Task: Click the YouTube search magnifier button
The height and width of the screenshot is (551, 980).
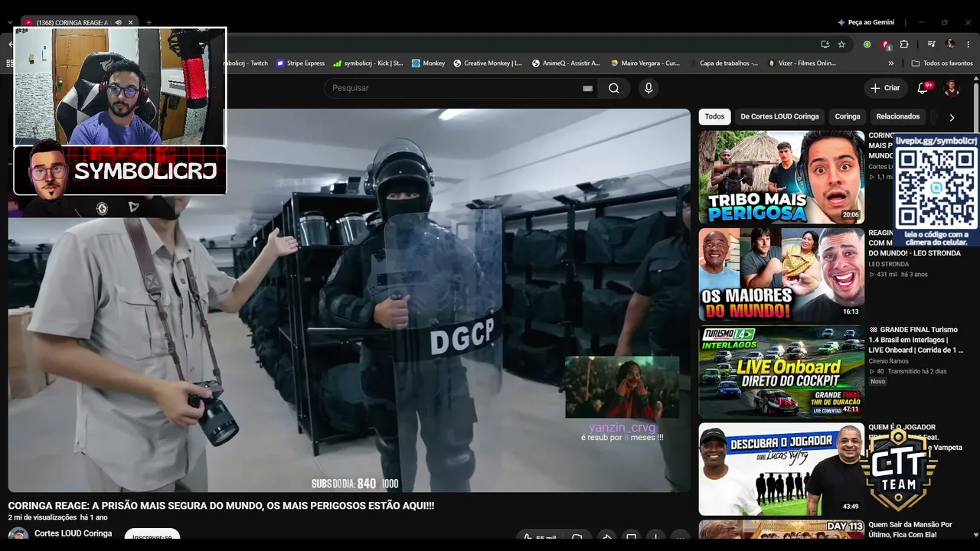Action: tap(614, 88)
